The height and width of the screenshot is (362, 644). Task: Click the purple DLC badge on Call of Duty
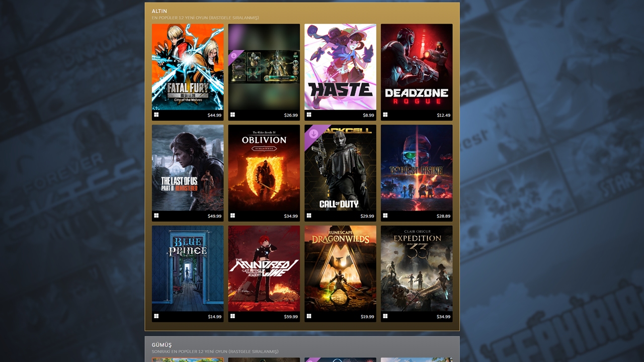click(314, 134)
